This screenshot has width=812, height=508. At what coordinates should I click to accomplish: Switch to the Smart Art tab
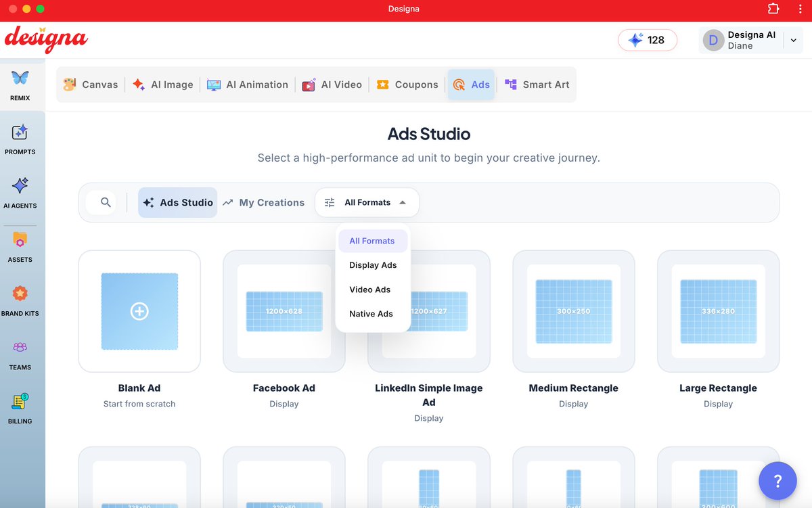[x=537, y=85]
